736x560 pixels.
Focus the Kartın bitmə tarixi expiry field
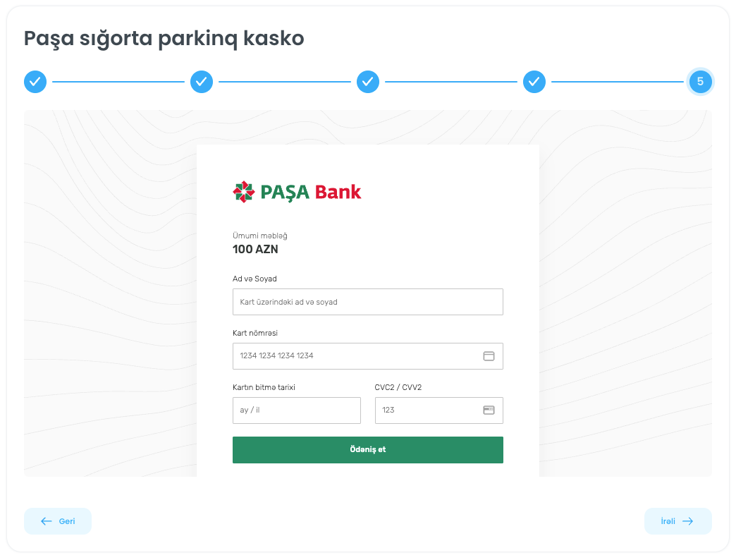click(x=296, y=410)
